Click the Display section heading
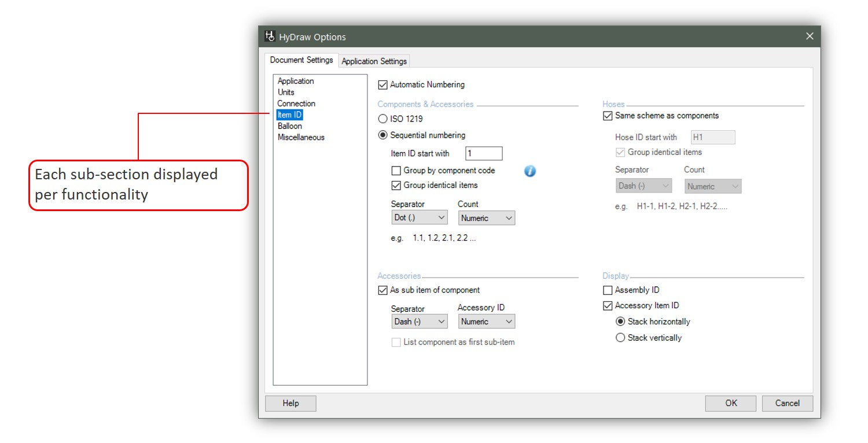Viewport: 868px width, 443px height. (616, 276)
